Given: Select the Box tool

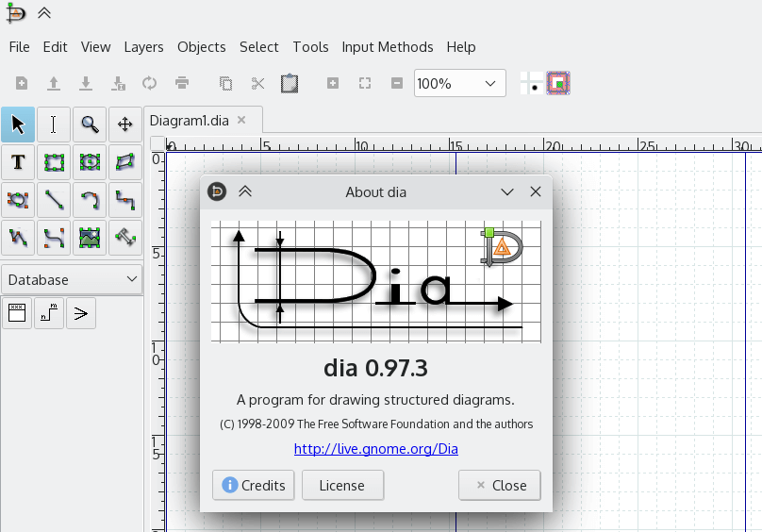Looking at the screenshot, I should 54,162.
